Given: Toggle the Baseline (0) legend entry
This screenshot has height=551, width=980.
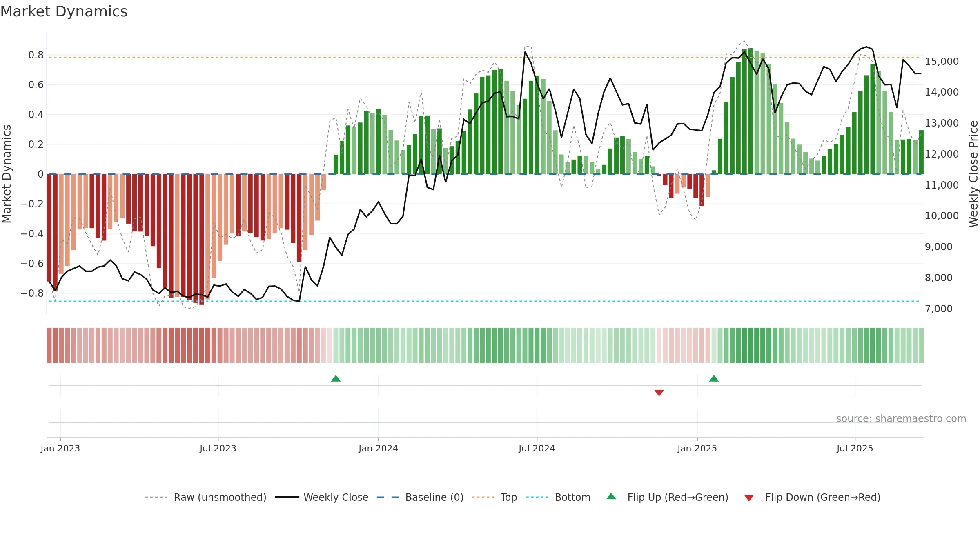Looking at the screenshot, I should [x=420, y=497].
